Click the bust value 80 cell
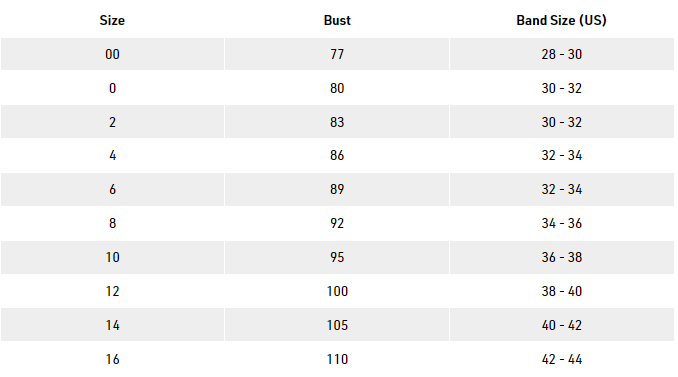 point(337,88)
